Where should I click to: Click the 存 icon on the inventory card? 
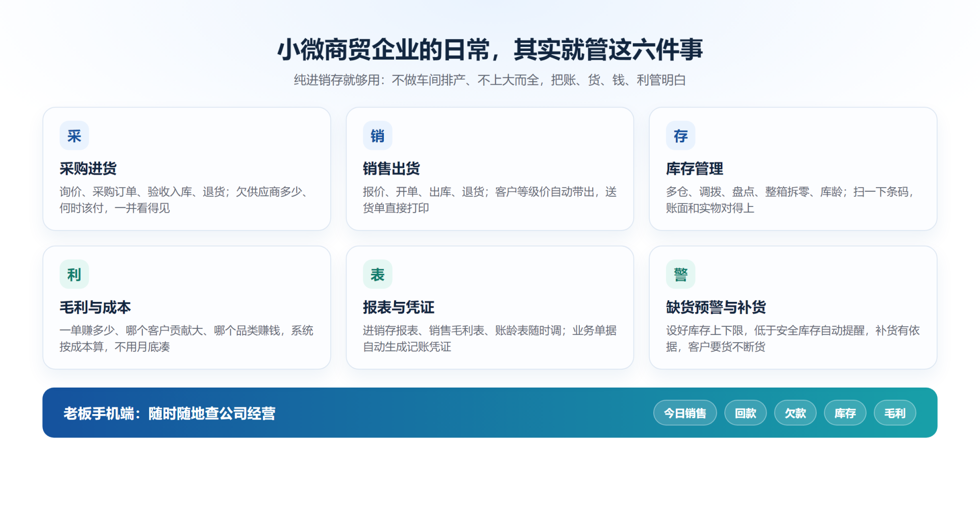point(680,136)
